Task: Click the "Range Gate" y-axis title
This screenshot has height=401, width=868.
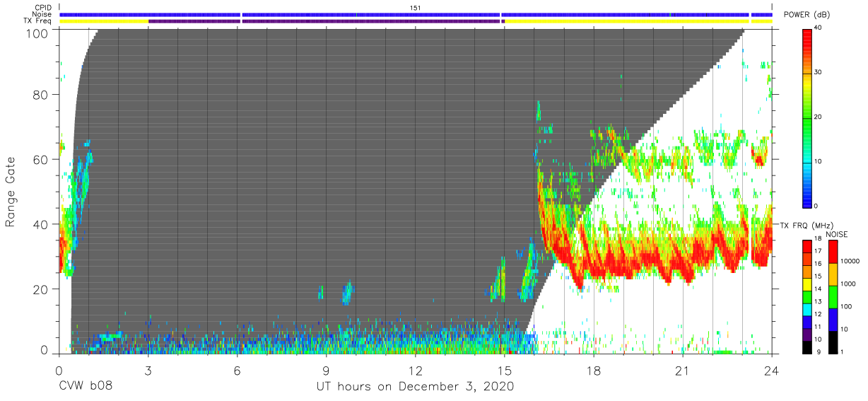Action: click(11, 192)
